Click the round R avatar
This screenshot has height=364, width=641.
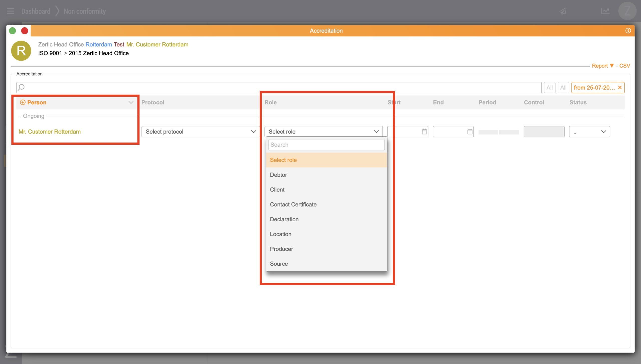(21, 51)
